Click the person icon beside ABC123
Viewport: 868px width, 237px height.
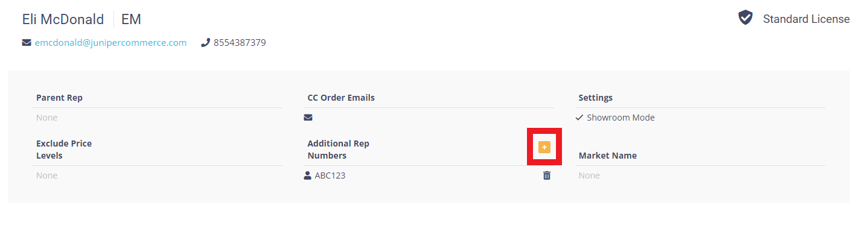[307, 175]
